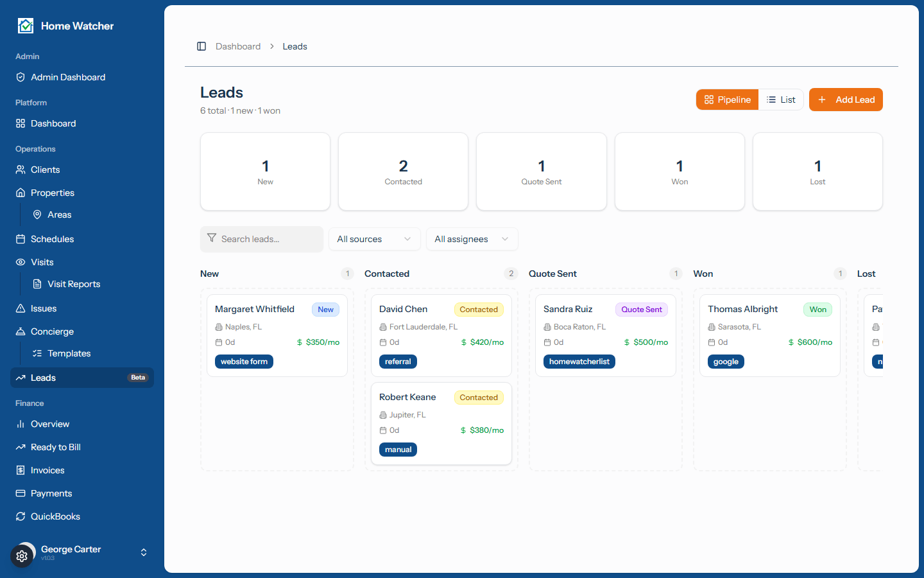This screenshot has width=924, height=578.
Task: Click the Ready to Bill trend icon
Action: pyautogui.click(x=21, y=447)
